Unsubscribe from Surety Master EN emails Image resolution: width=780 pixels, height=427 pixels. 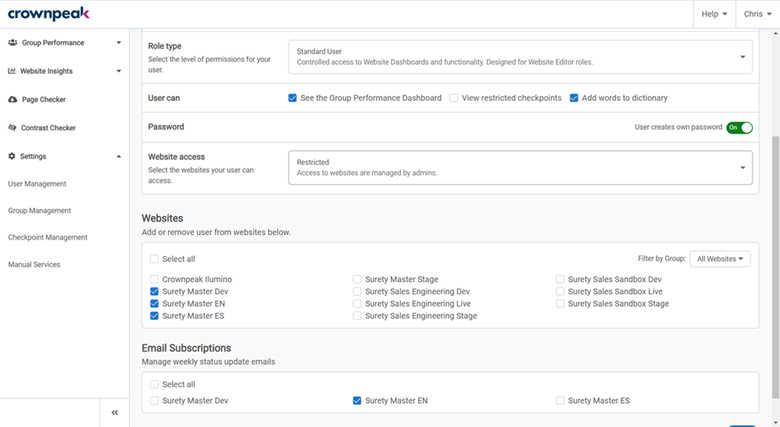[x=357, y=401]
